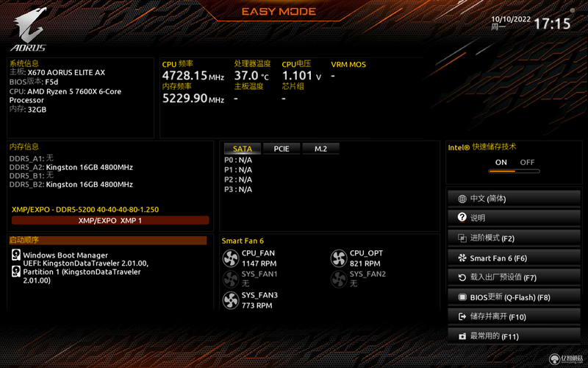Image resolution: width=588 pixels, height=368 pixels.
Task: Click the DDR5_A1 empty slot row
Action: click(x=32, y=158)
